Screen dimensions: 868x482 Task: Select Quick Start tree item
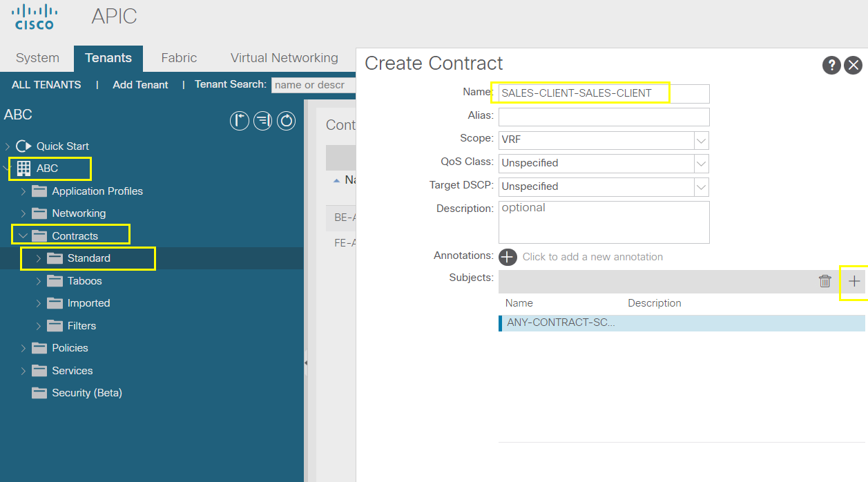coord(63,146)
